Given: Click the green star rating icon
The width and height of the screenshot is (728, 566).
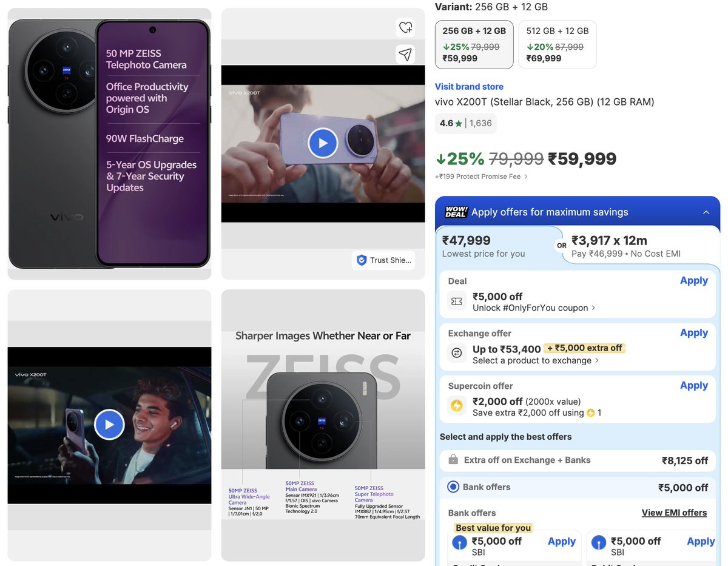Looking at the screenshot, I should pyautogui.click(x=459, y=124).
